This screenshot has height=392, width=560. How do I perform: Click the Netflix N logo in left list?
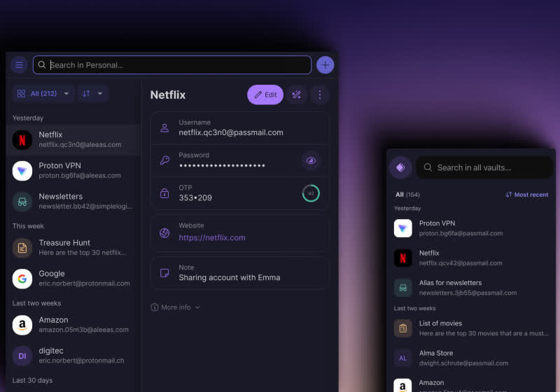[22, 139]
